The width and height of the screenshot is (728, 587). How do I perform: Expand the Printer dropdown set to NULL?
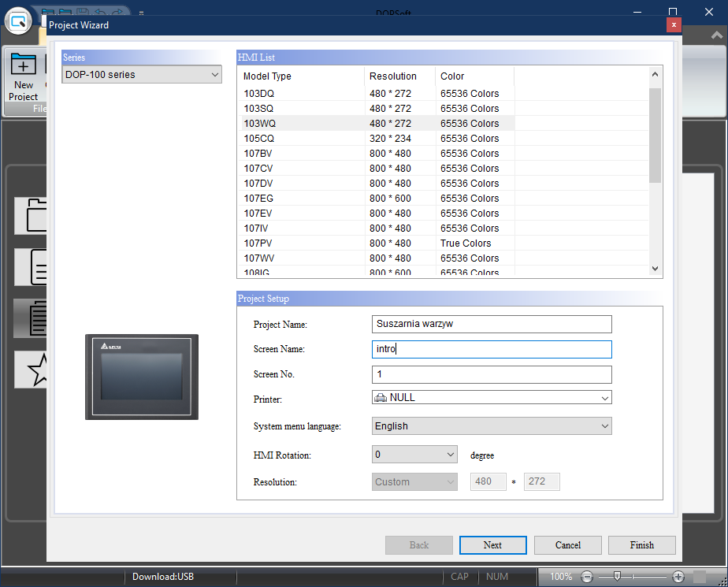tap(492, 398)
